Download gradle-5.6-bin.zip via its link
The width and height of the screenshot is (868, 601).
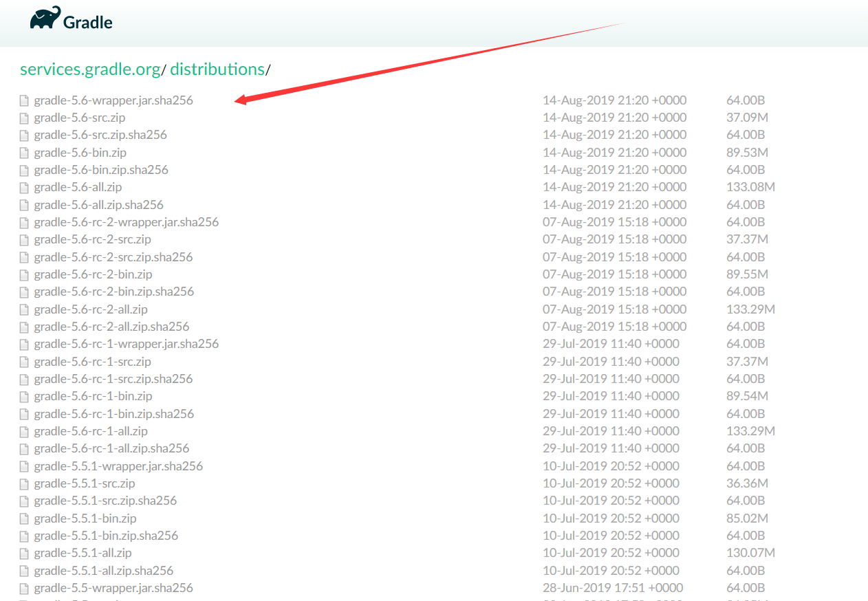(x=80, y=153)
